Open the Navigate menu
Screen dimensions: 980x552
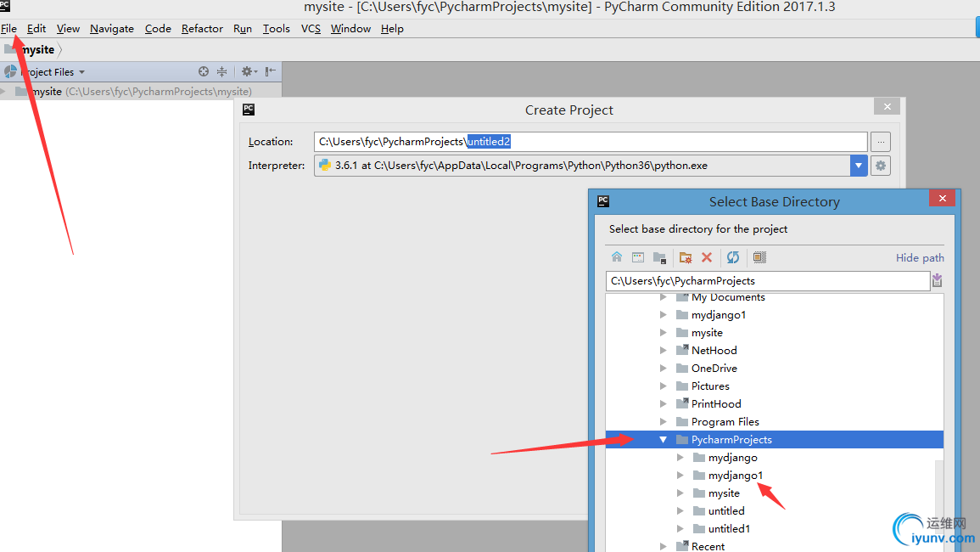112,29
